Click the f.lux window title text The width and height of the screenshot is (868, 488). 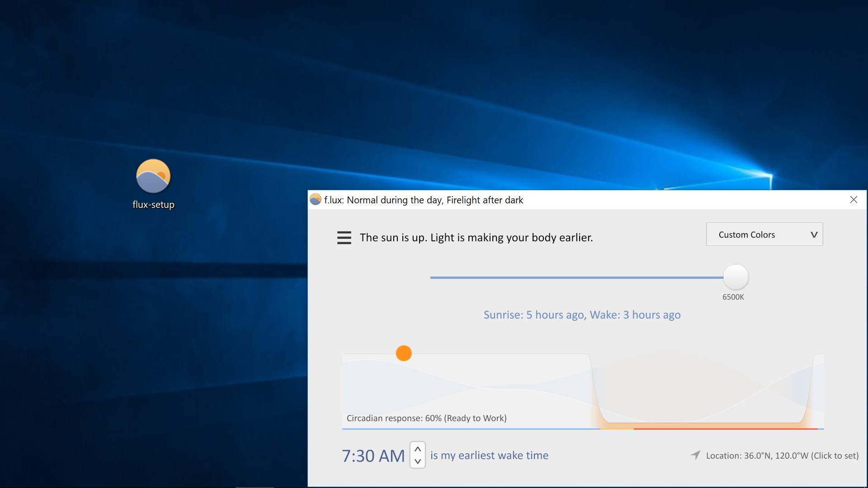(x=423, y=200)
